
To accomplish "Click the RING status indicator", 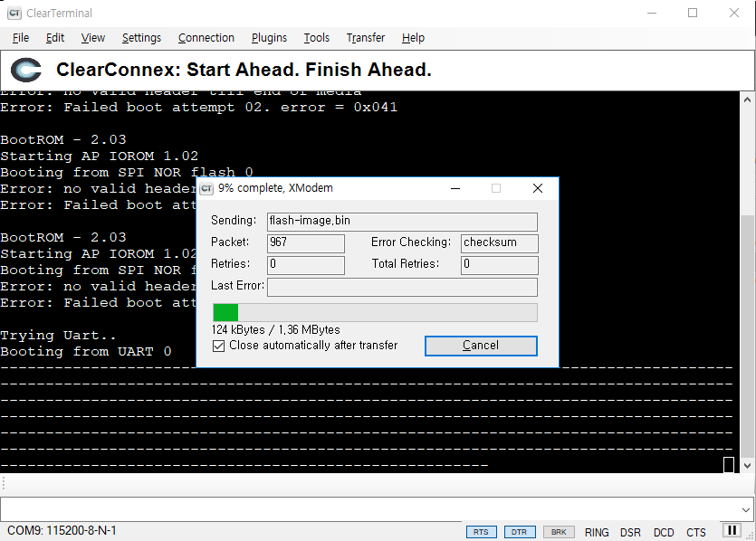I will (x=597, y=532).
